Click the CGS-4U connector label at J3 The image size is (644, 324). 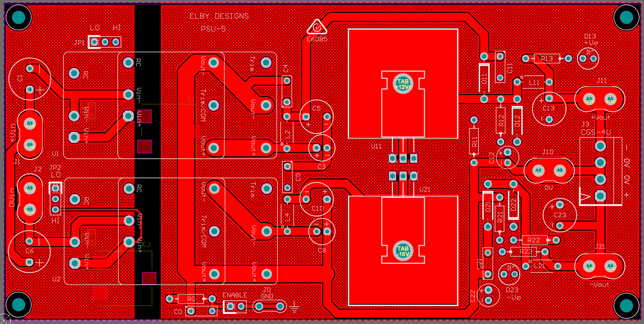point(596,133)
